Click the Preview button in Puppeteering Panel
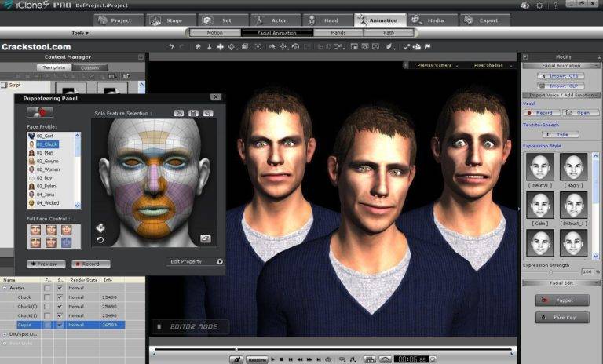Viewport: 603px width, 364px height. pos(46,264)
